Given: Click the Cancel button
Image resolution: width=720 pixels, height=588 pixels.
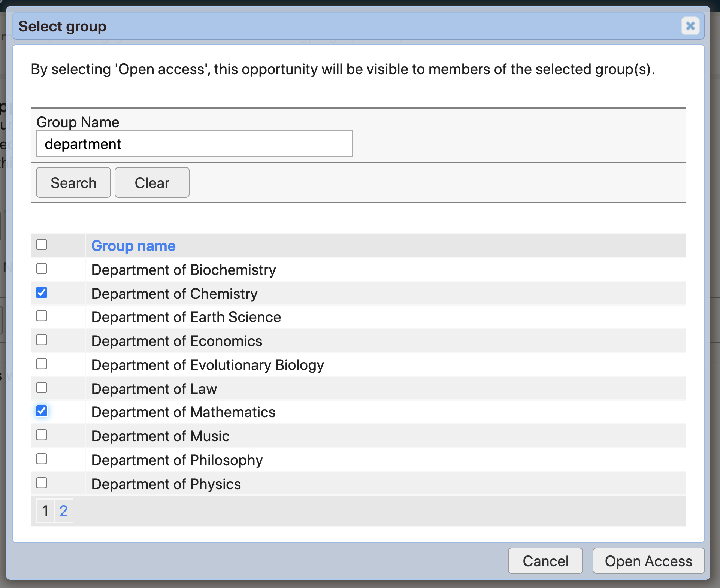Looking at the screenshot, I should [545, 561].
